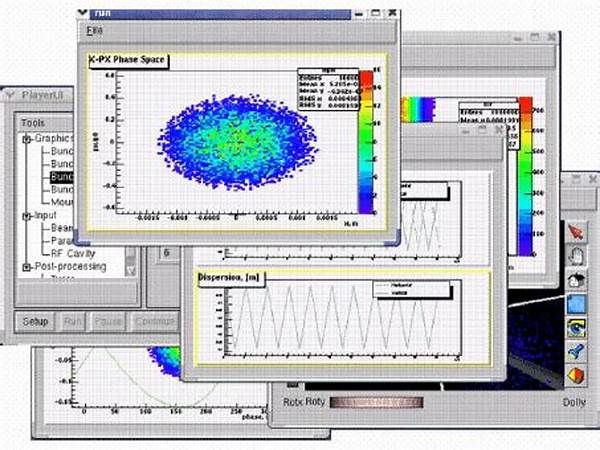
Task: Maximize the run window
Action: [x=376, y=13]
